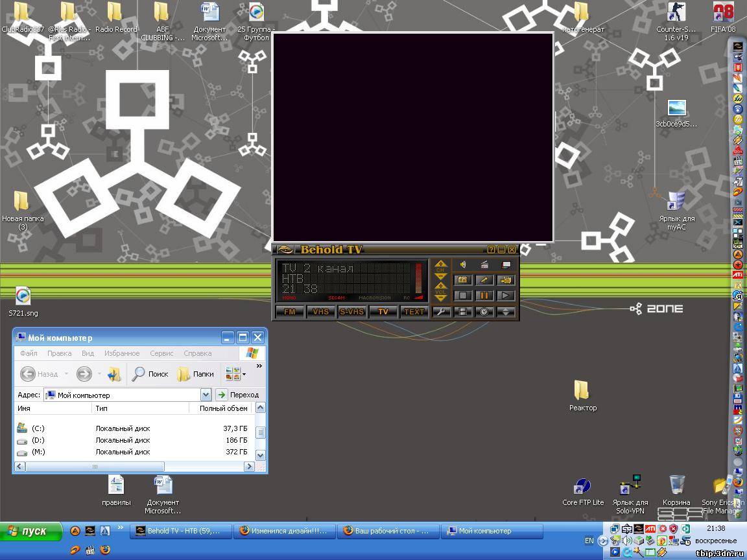
Task: Switch Behold TV input to S-VHS
Action: click(x=351, y=312)
